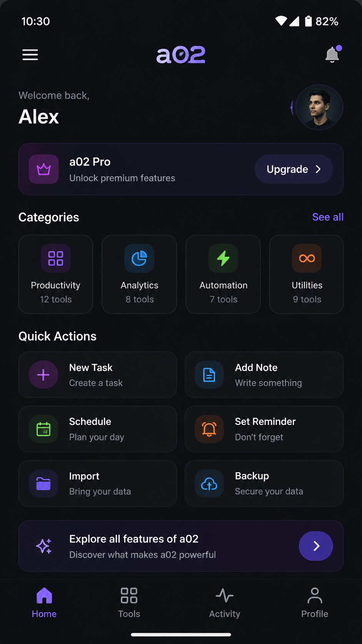This screenshot has height=644, width=362.
Task: Open the Analytics category card
Action: pyautogui.click(x=139, y=274)
